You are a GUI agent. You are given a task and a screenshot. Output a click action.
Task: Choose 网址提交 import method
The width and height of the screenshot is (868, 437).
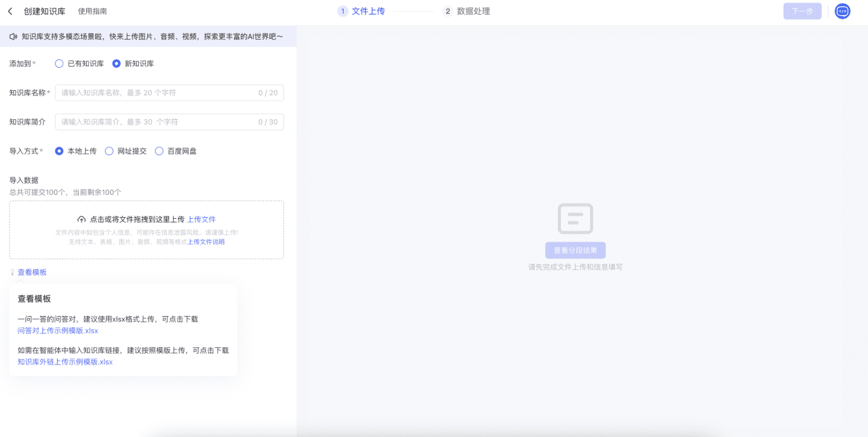(126, 151)
